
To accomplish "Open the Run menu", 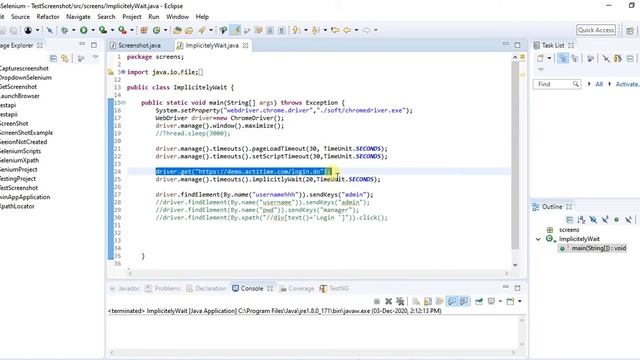I will tap(154, 17).
